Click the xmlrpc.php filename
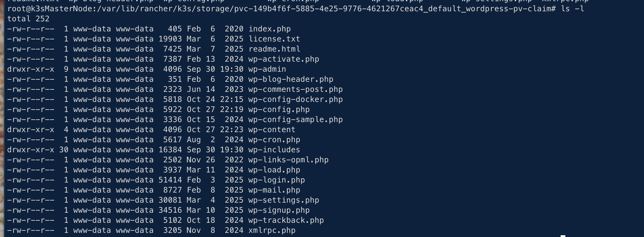Screen dimensions: 644x237 tap(272, 230)
